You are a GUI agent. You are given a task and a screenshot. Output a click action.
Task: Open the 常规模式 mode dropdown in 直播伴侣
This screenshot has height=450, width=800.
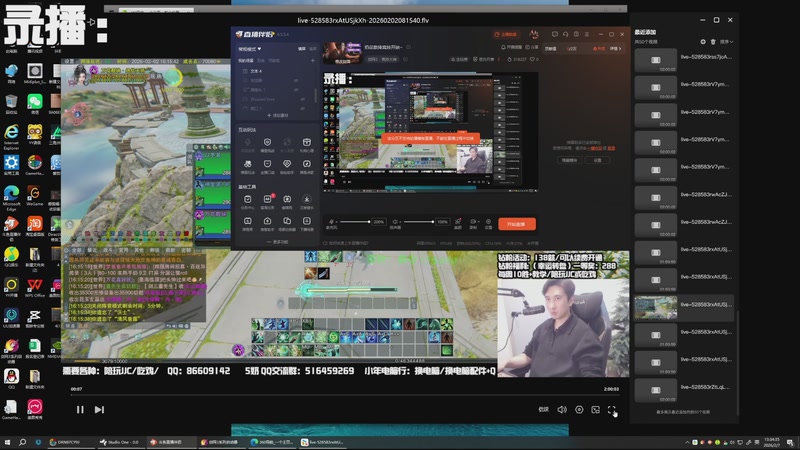[249, 49]
